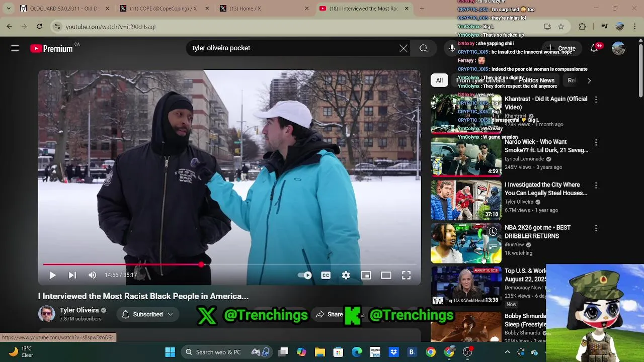Play the paused YouTube video

tap(52, 275)
